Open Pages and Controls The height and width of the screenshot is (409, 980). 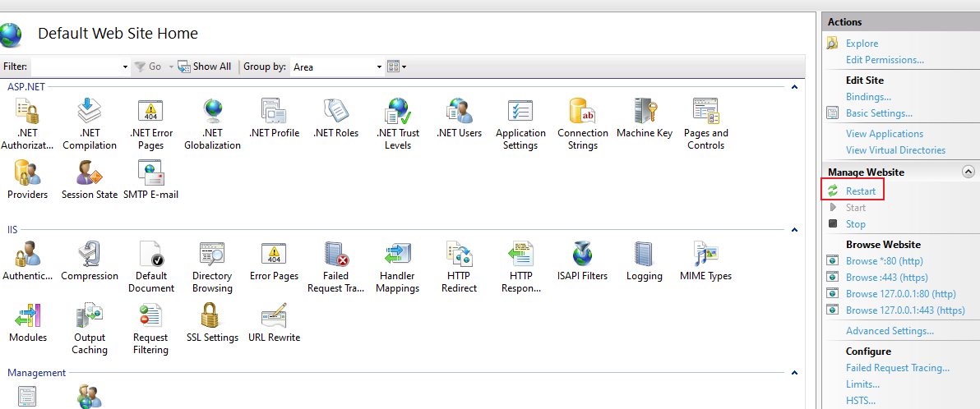[705, 124]
